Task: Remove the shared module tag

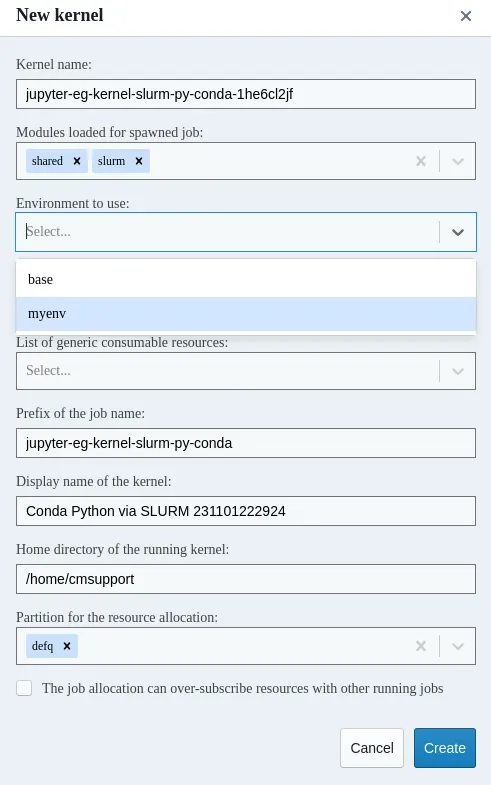Action: pos(77,161)
